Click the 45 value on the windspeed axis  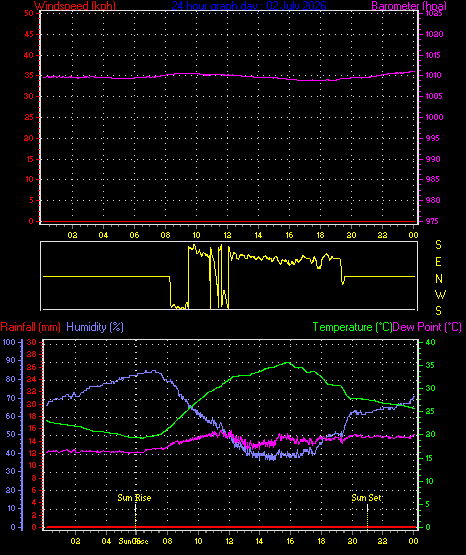(x=29, y=34)
